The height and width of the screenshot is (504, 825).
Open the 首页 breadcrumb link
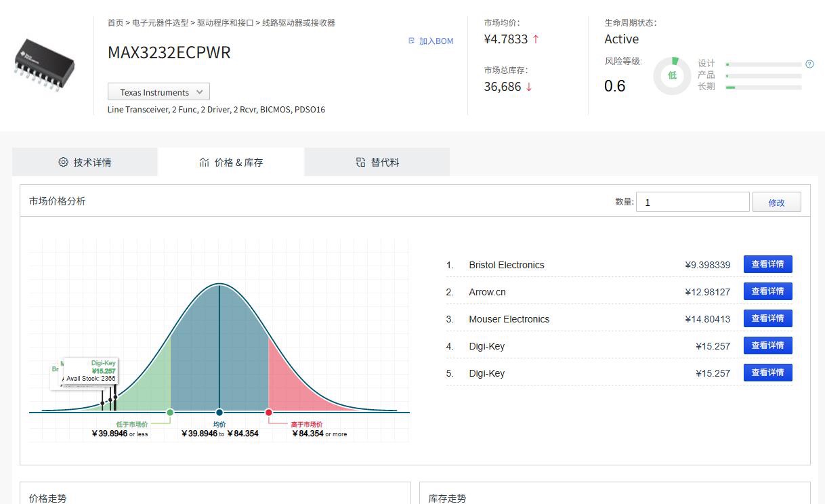coord(115,22)
